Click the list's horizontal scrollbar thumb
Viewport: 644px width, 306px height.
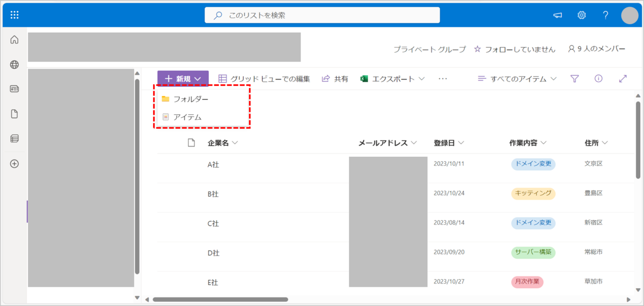tap(221, 300)
